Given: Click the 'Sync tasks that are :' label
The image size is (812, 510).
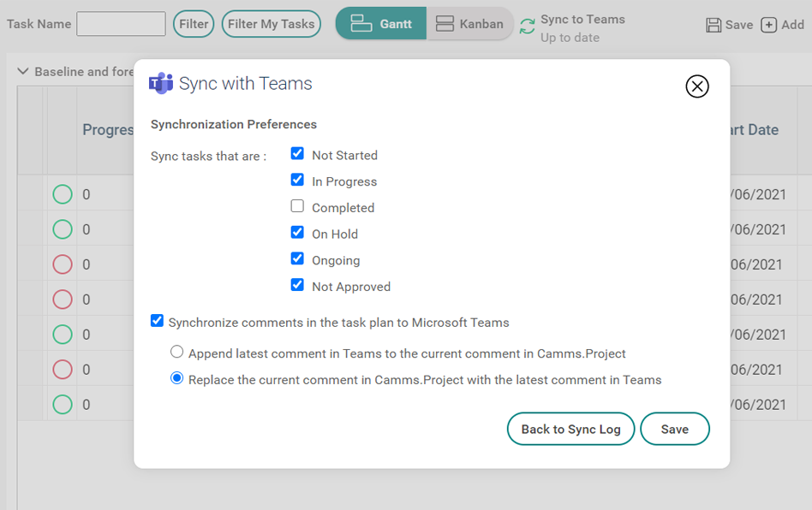Looking at the screenshot, I should 209,157.
